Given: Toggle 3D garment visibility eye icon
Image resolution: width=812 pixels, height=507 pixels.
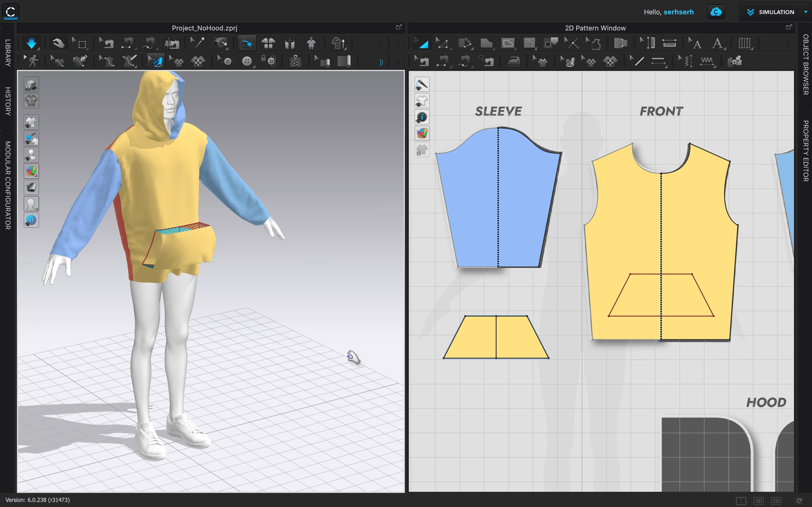Looking at the screenshot, I should tap(31, 123).
